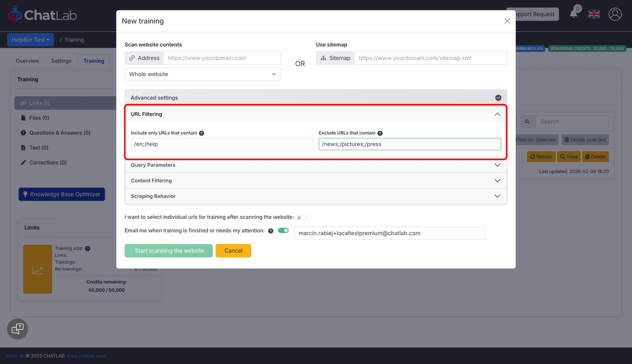This screenshot has width=632, height=364.
Task: Click the lightbulb on Knowledge Base Optimizer
Action: [25, 194]
